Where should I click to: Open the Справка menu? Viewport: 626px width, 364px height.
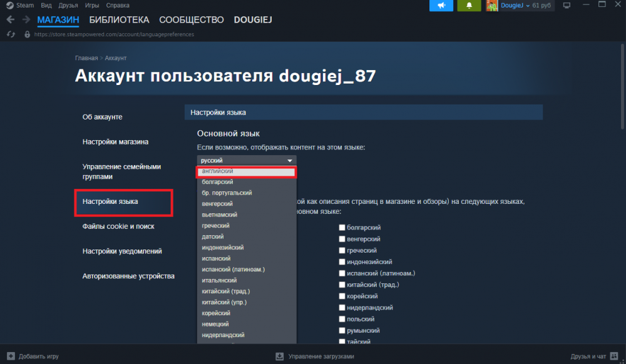118,5
